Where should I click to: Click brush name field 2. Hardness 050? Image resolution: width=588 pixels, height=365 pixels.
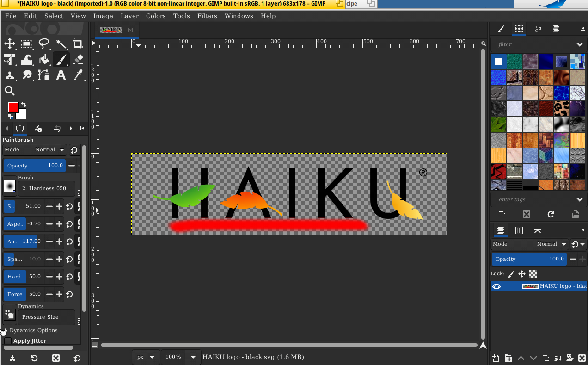46,188
